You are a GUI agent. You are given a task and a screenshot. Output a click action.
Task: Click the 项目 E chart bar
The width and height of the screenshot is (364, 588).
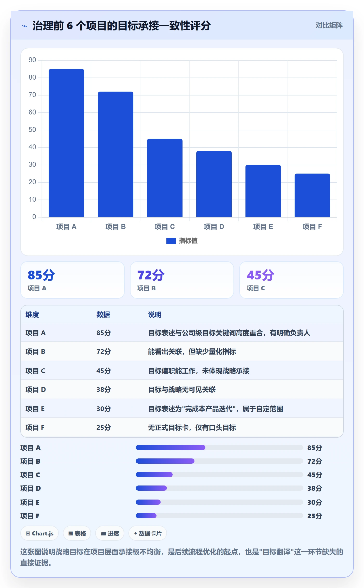[x=263, y=191]
